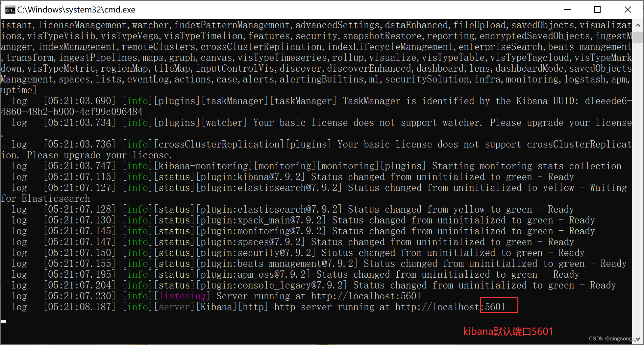Click the magenta [listening] tag

pyautogui.click(x=182, y=296)
